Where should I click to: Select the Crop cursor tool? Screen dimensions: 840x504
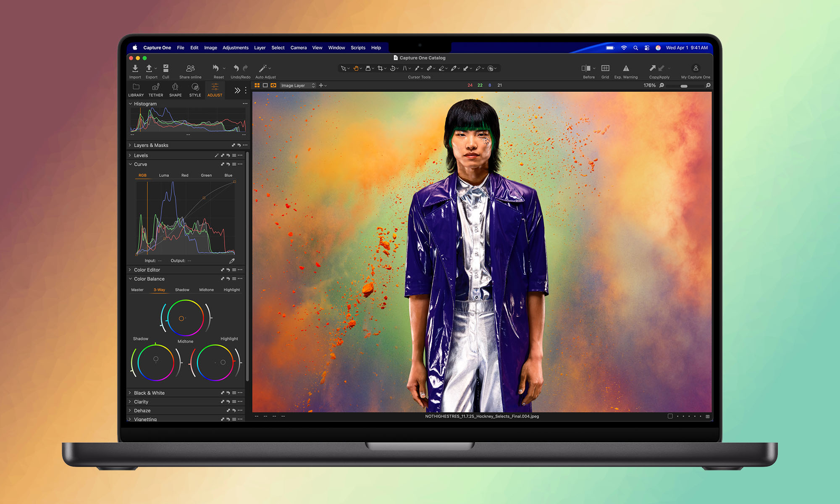click(x=380, y=68)
